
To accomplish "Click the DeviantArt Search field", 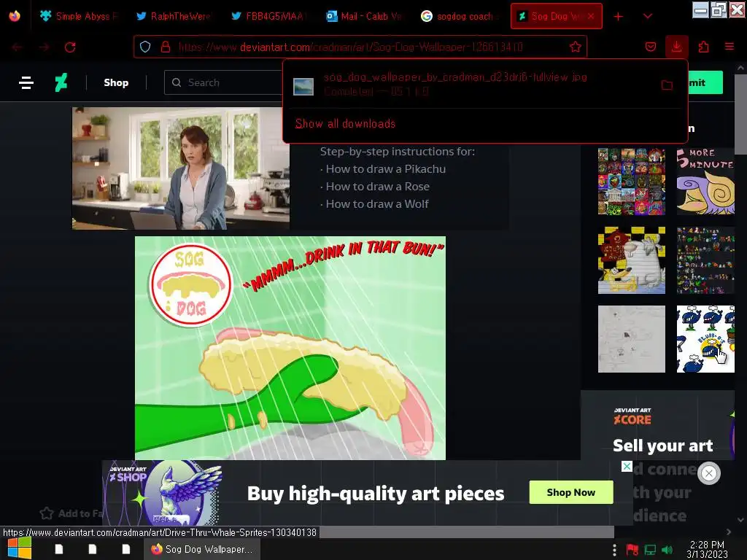I will pos(224,82).
